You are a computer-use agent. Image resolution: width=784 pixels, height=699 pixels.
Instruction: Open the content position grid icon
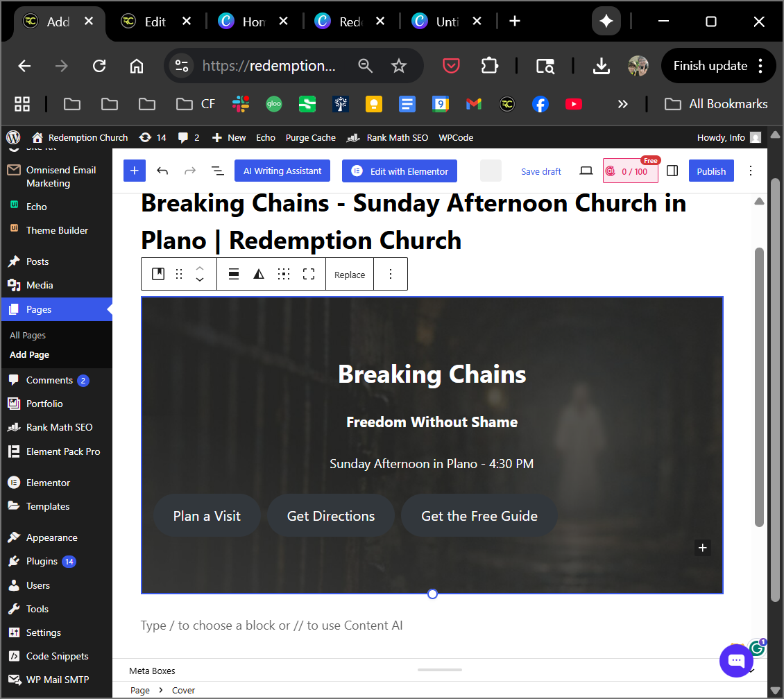pyautogui.click(x=284, y=275)
